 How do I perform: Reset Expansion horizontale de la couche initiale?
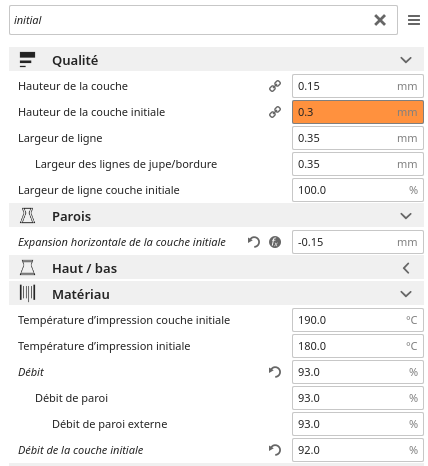coord(254,242)
